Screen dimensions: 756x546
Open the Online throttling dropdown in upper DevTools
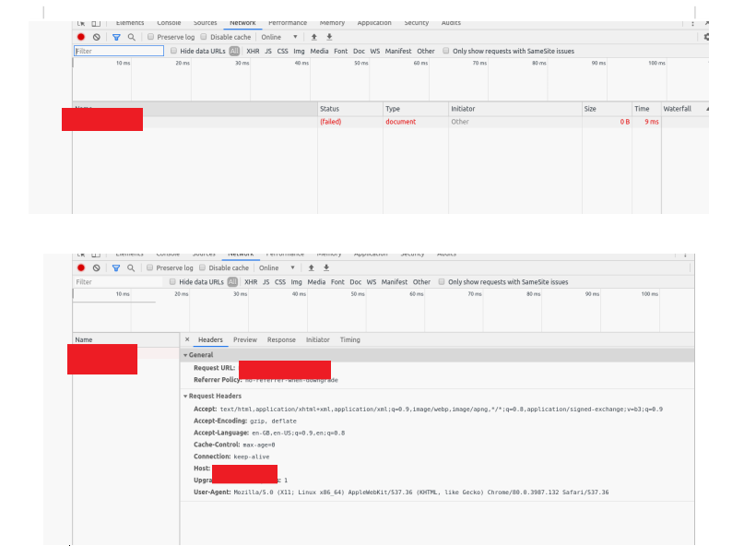click(x=279, y=37)
